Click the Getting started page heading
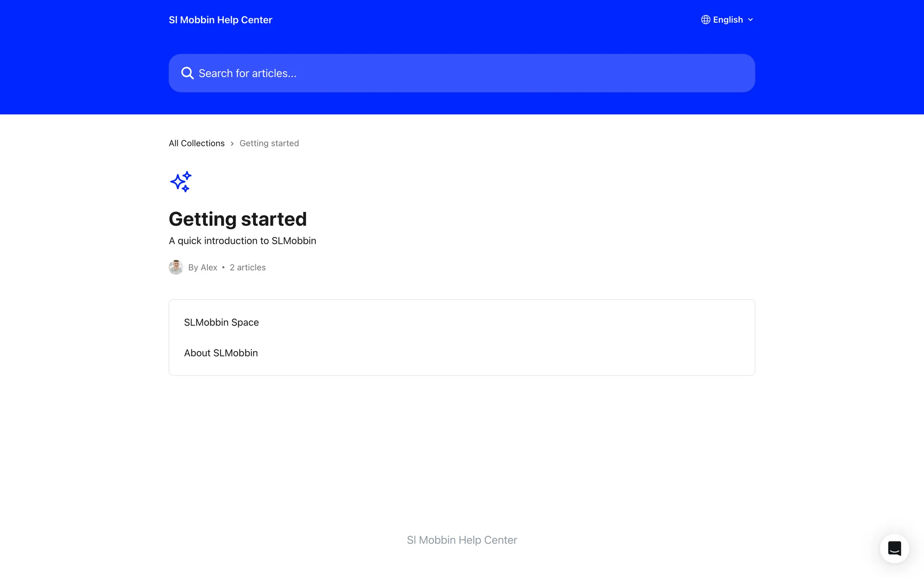 (x=238, y=219)
